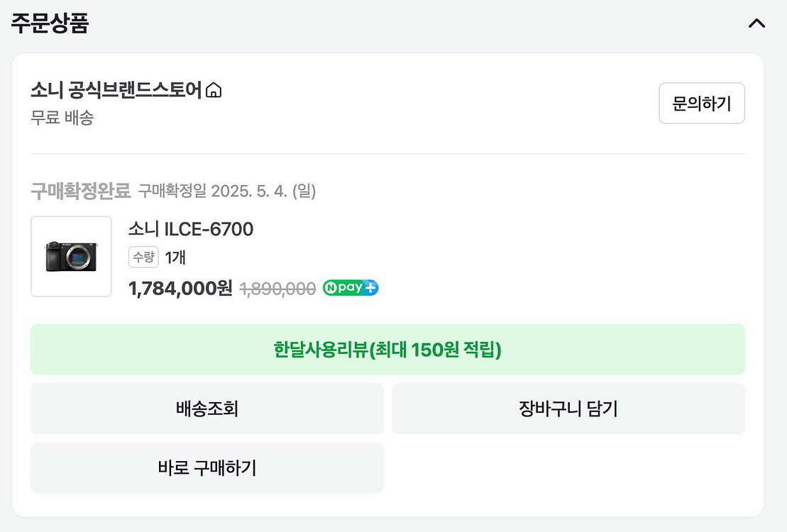Add item with 장바구니 담기

tap(568, 409)
